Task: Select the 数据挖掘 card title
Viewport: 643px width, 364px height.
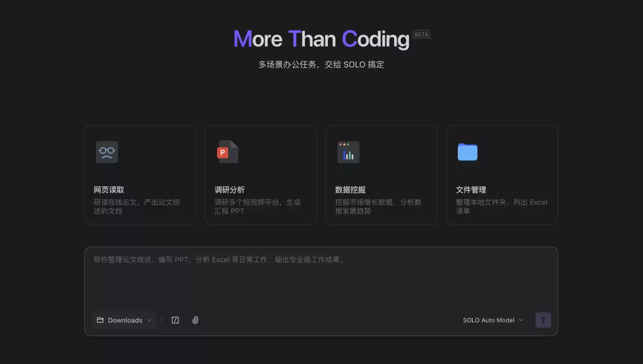Action: [350, 190]
